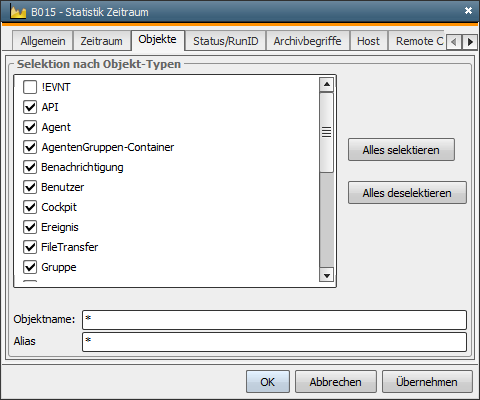Click the list scrollbar up arrow
The width and height of the screenshot is (480, 400).
click(x=327, y=85)
